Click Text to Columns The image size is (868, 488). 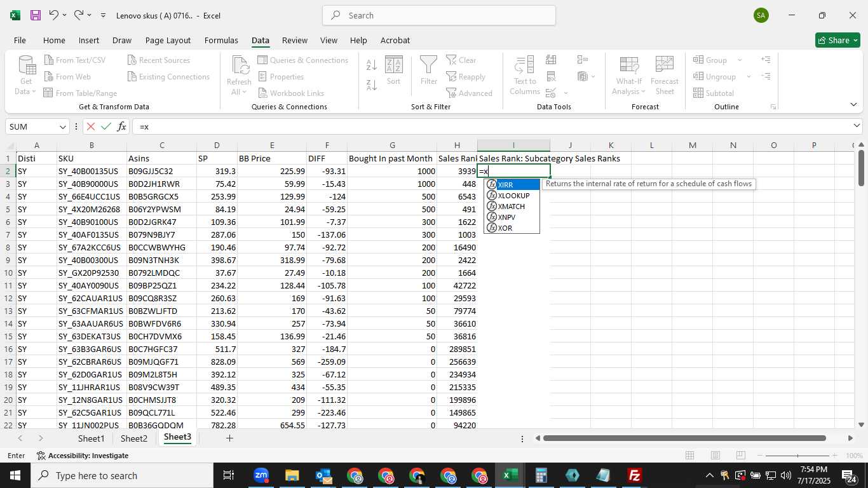tap(525, 75)
